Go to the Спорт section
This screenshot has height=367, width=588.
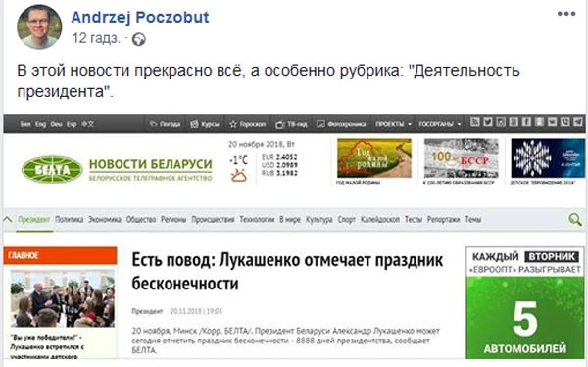tap(347, 220)
